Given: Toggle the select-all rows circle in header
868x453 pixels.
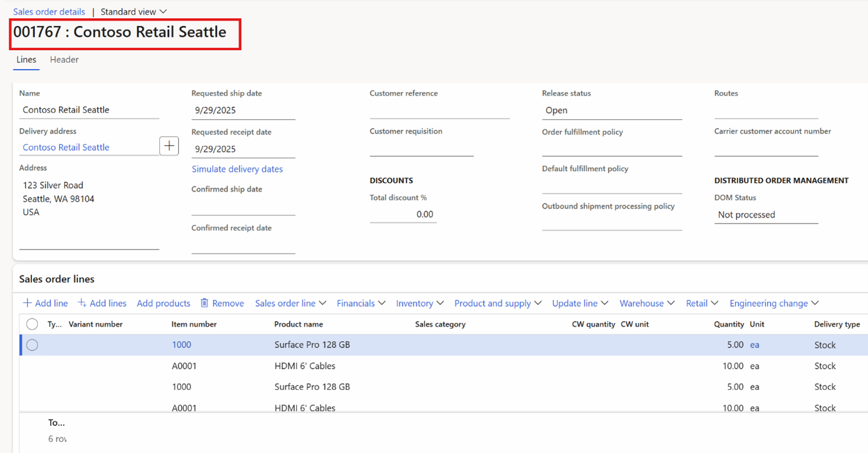Looking at the screenshot, I should [x=32, y=324].
